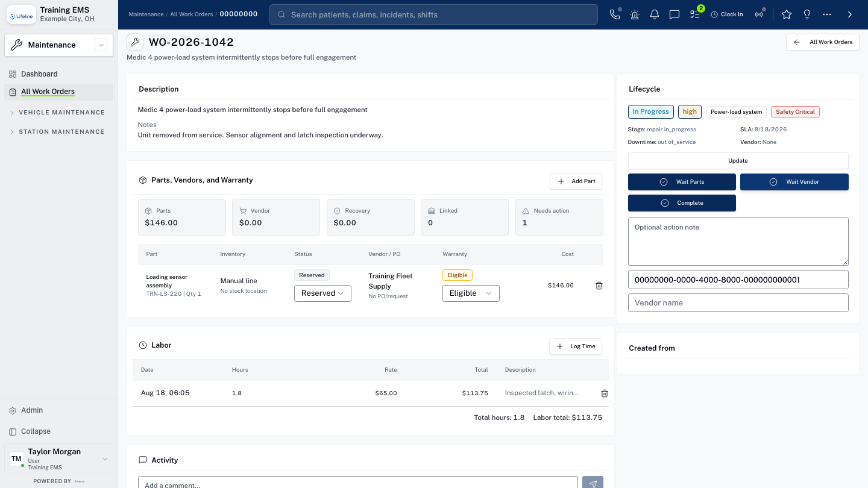868x488 pixels.
Task: Click the Vendor name field
Action: coord(738,302)
